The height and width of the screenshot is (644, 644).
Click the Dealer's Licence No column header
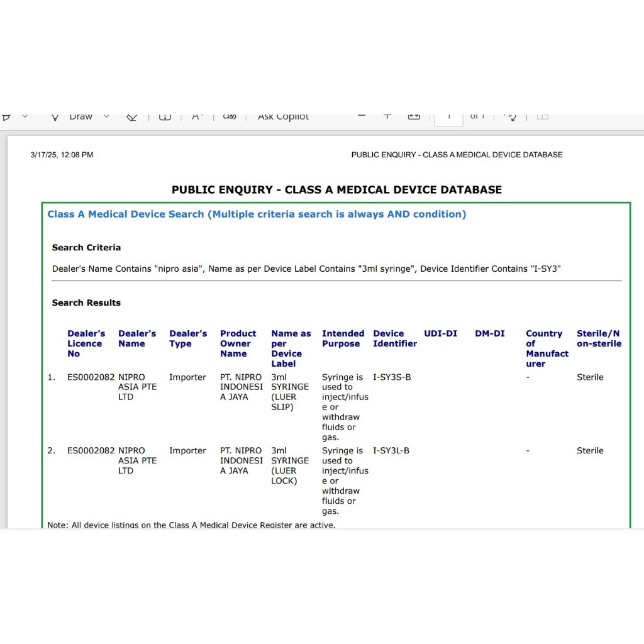pos(86,343)
